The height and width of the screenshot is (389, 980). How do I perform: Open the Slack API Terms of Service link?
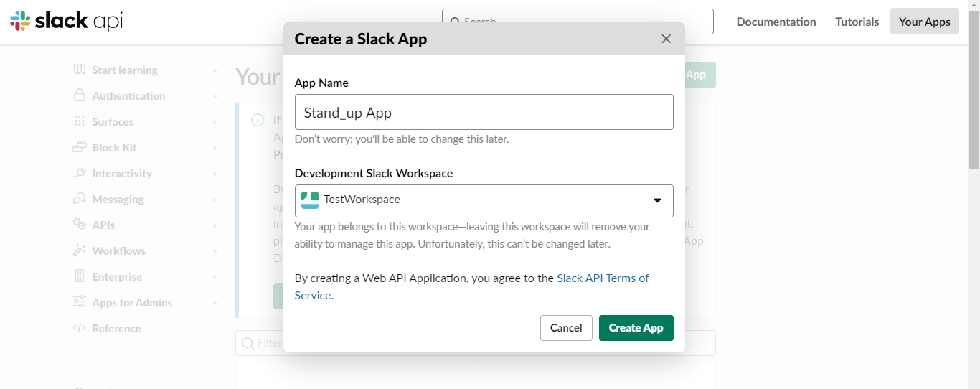[x=602, y=278]
